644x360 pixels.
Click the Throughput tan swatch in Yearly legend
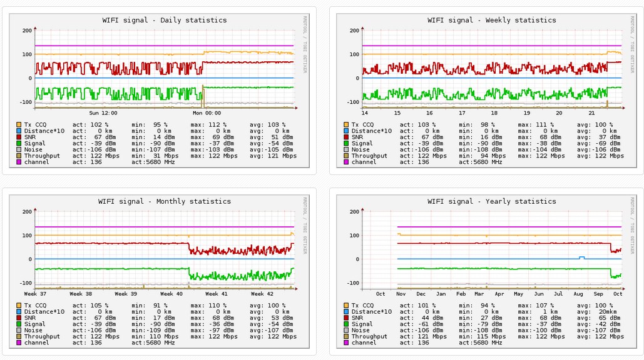click(x=346, y=336)
